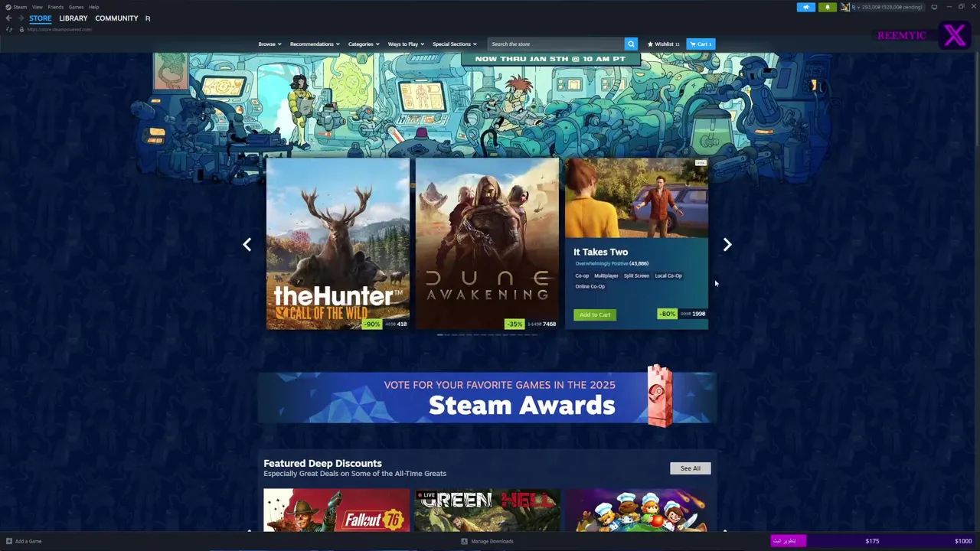Open the account wallet balance dropdown
980x551 pixels.
click(887, 7)
